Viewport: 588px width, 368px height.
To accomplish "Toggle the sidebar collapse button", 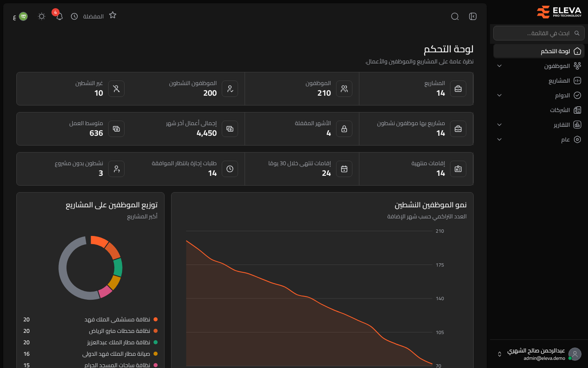I will coord(473,16).
